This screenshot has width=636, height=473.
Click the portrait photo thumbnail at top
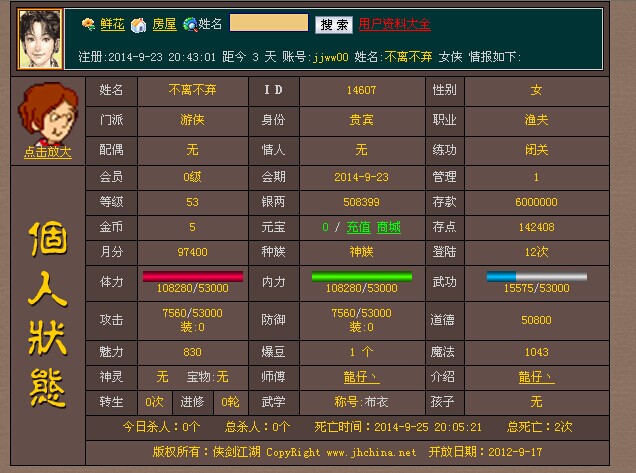click(x=40, y=39)
